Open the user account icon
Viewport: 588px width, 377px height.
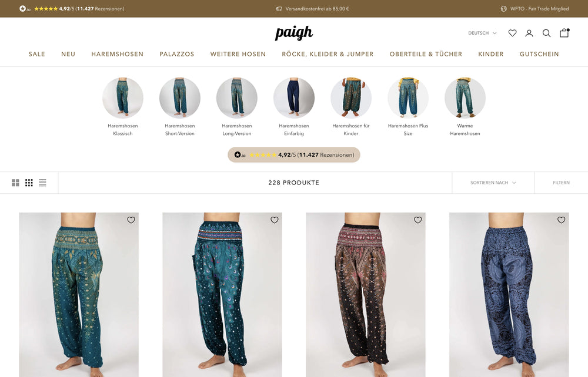(x=529, y=33)
